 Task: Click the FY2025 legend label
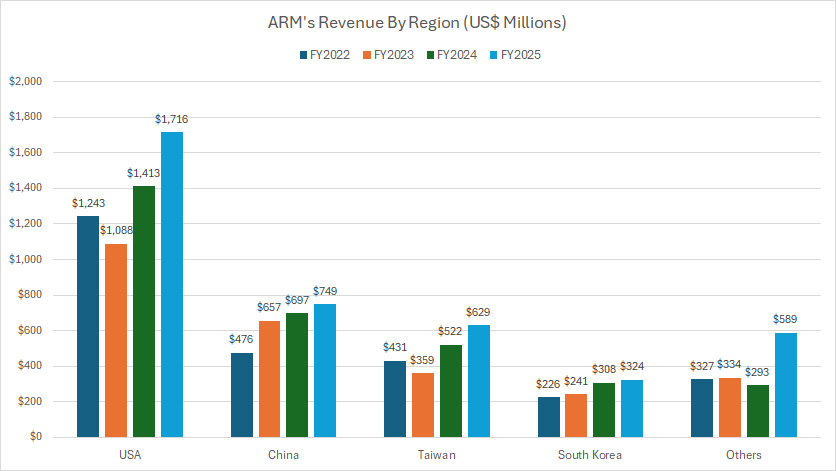point(520,55)
